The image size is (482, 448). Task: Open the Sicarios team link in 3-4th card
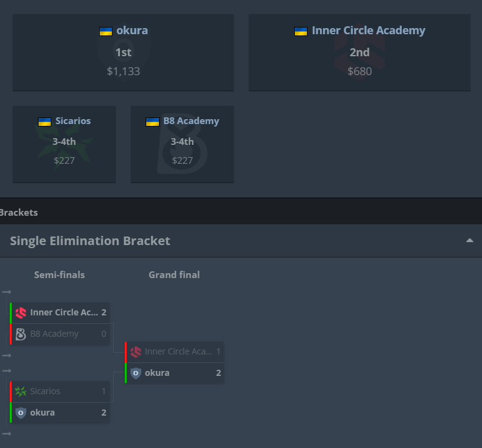pos(73,121)
